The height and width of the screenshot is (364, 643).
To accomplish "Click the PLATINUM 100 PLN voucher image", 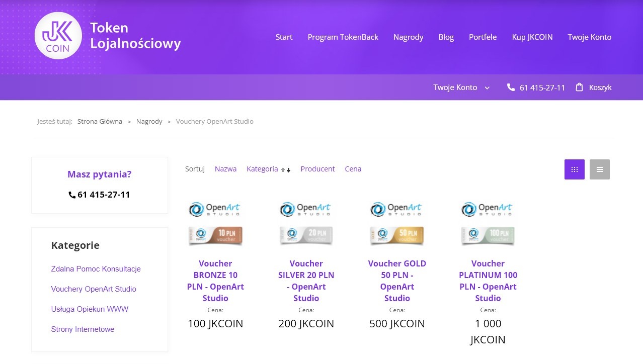I will 488,224.
